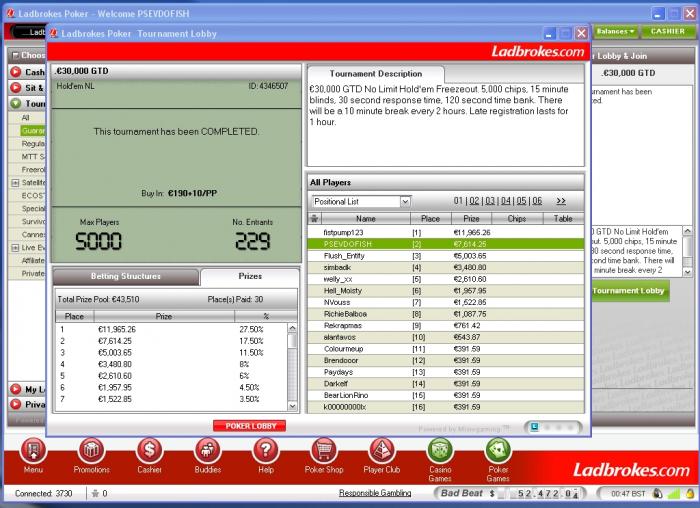This screenshot has width=700, height=508.
Task: Select player row BearLionRino
Action: tap(446, 395)
